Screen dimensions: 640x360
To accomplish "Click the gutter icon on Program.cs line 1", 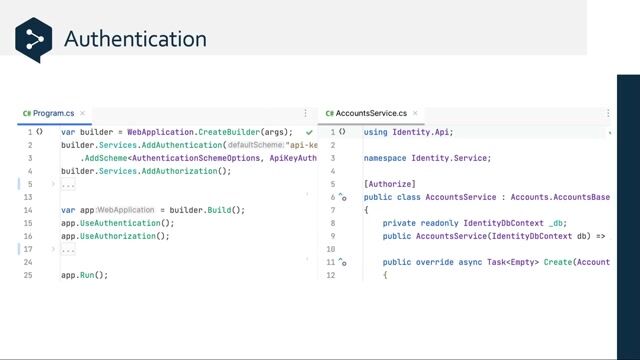I will click(39, 132).
